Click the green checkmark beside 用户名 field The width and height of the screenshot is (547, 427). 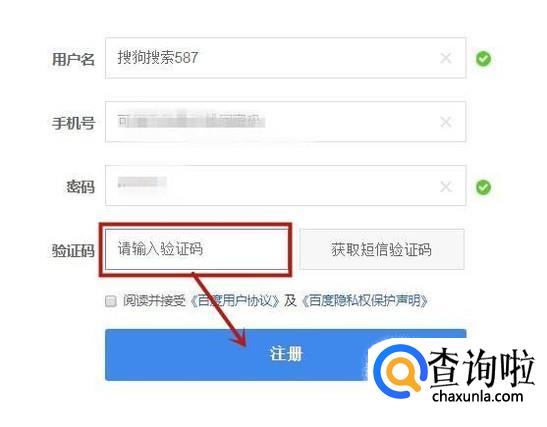point(484,59)
